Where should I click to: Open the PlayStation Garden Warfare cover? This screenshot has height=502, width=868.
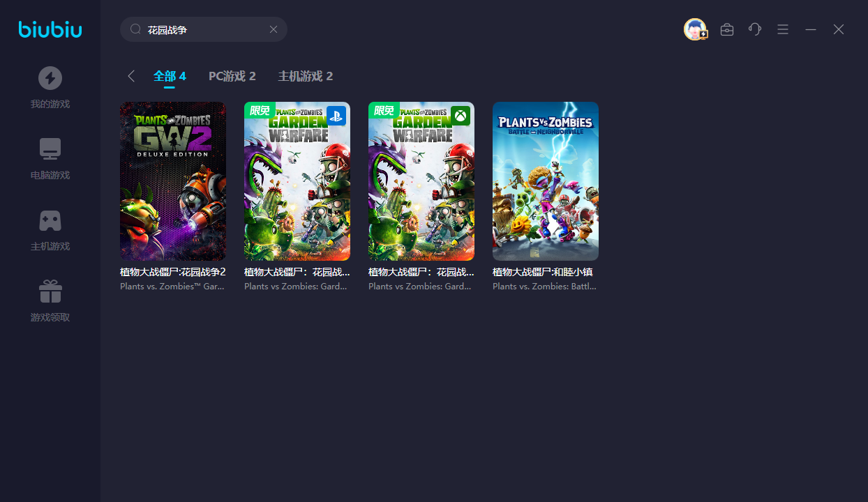(297, 181)
